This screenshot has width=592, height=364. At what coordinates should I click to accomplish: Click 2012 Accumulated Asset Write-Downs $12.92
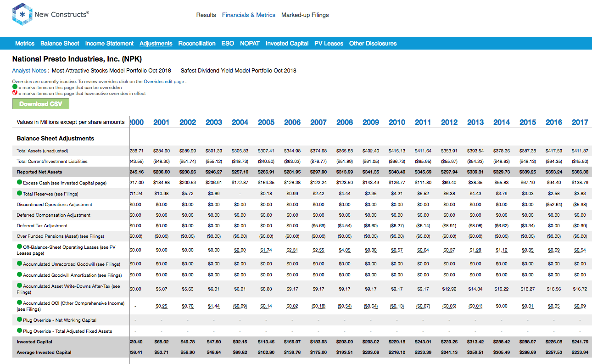[449, 289]
